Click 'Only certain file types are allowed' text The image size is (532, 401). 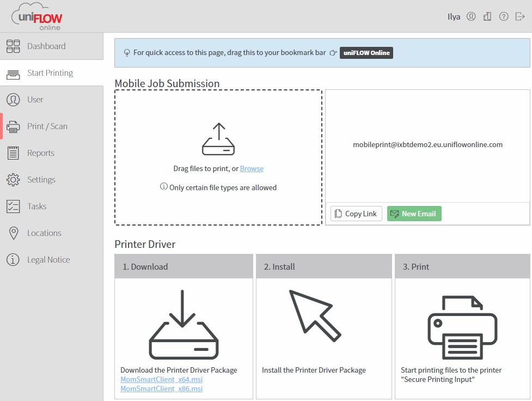pyautogui.click(x=223, y=187)
